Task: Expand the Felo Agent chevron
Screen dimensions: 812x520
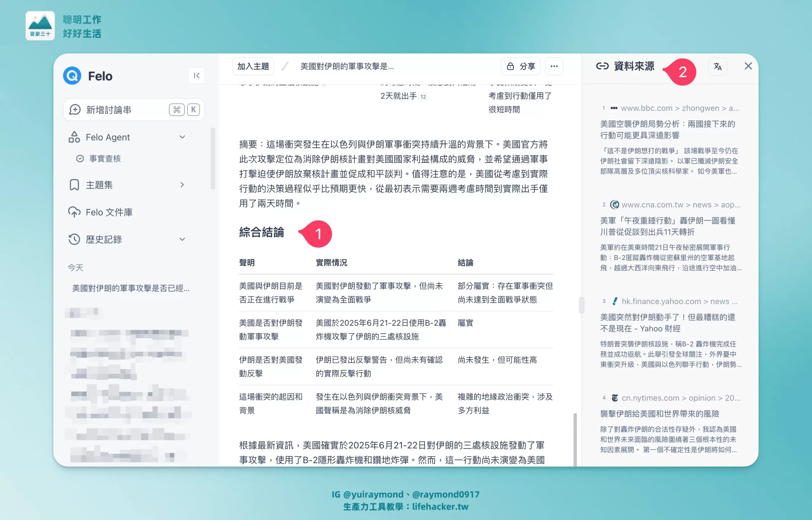Action: click(182, 137)
